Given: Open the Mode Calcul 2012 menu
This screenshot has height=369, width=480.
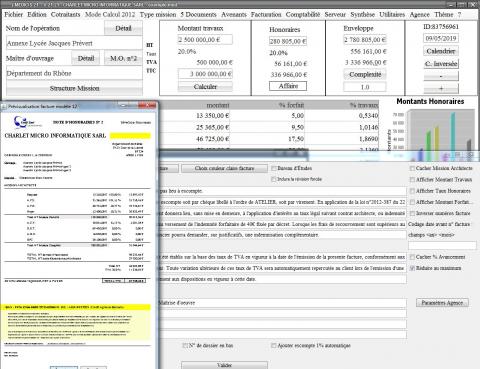Looking at the screenshot, I should [x=110, y=14].
